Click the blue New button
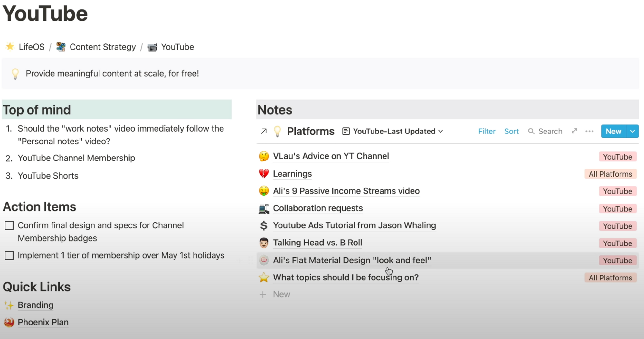 (x=613, y=131)
